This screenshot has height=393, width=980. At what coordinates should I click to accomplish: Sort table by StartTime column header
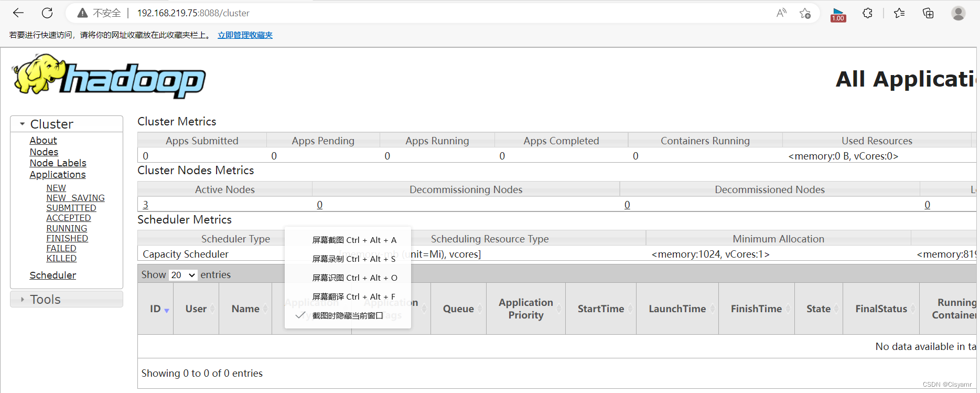click(601, 309)
